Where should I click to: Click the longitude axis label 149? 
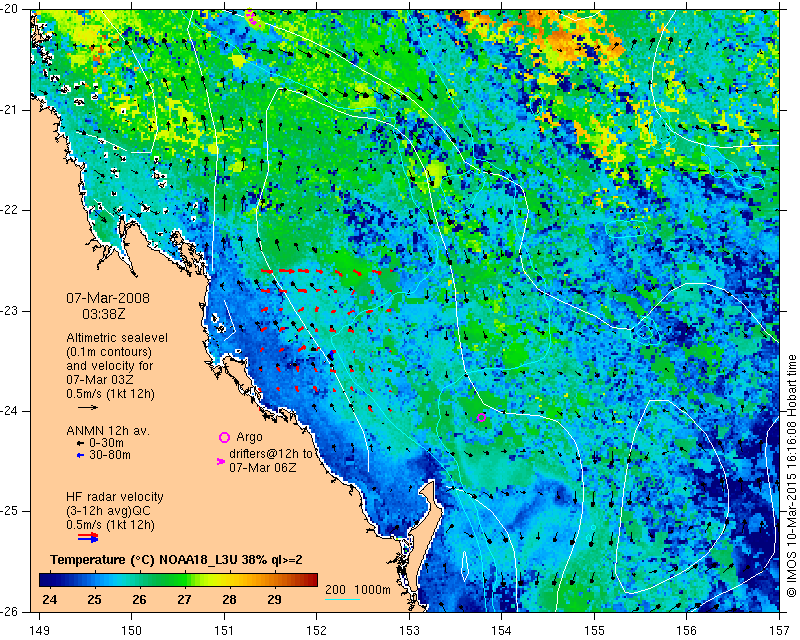coord(40,631)
